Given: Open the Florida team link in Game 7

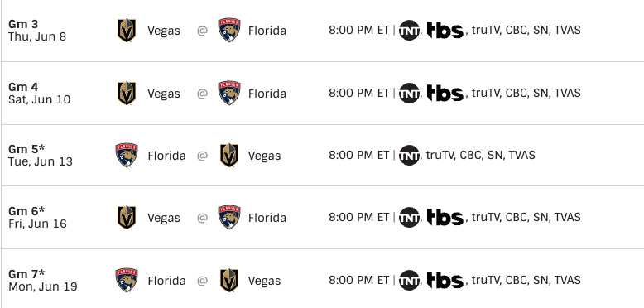Looking at the screenshot, I should pos(166,281).
